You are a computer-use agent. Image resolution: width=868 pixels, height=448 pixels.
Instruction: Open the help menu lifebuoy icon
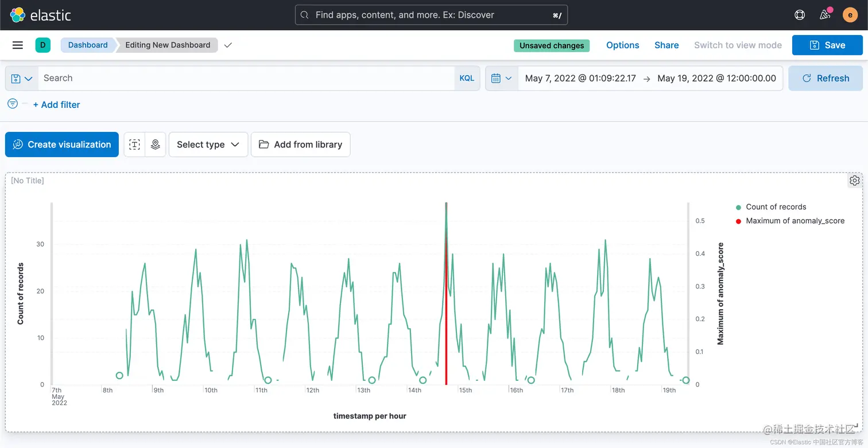[800, 15]
